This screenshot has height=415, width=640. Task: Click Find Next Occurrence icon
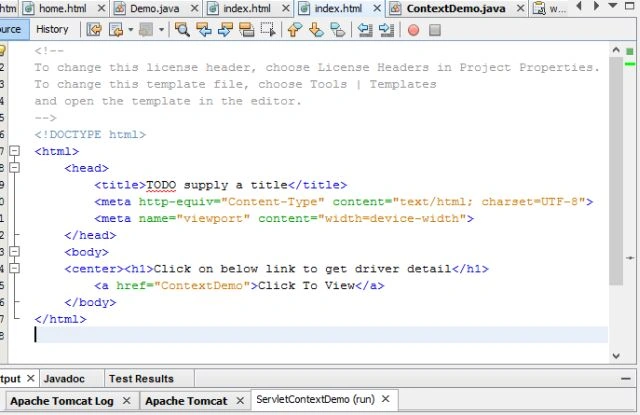(225, 30)
